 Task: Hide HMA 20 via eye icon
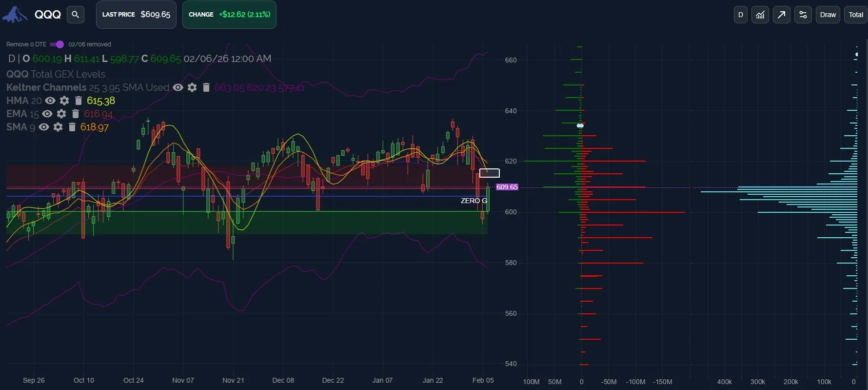point(50,101)
